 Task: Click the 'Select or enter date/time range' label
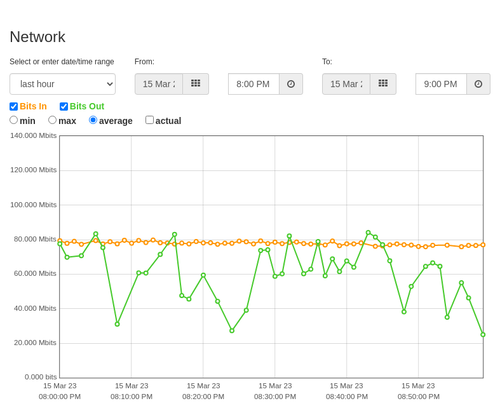(x=62, y=62)
